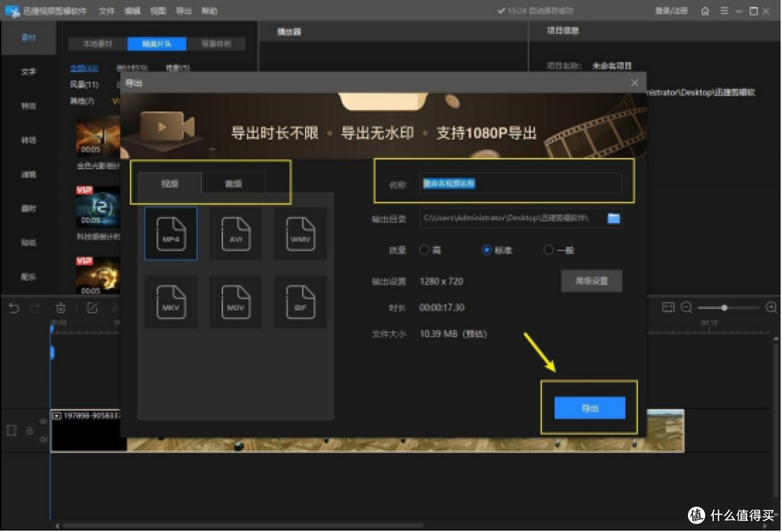Select the GIF export format
This screenshot has height=532, width=782.
[300, 302]
